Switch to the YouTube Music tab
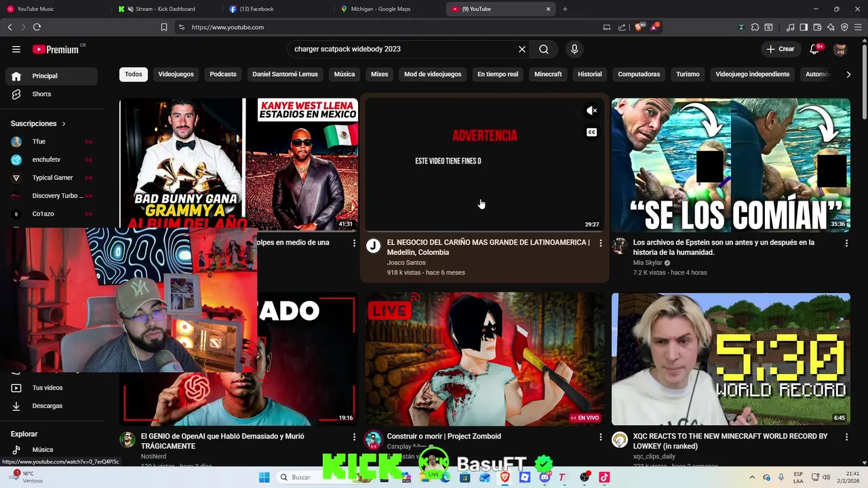Image resolution: width=868 pixels, height=488 pixels. tap(54, 9)
